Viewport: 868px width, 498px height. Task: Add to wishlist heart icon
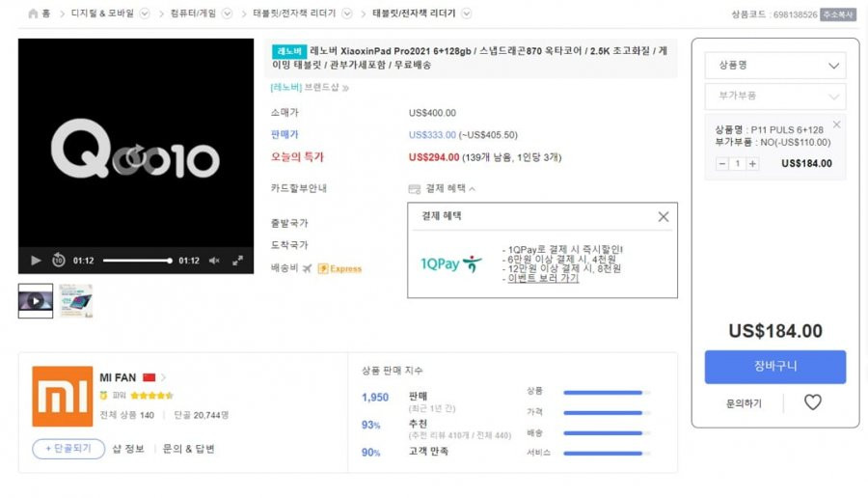point(813,402)
